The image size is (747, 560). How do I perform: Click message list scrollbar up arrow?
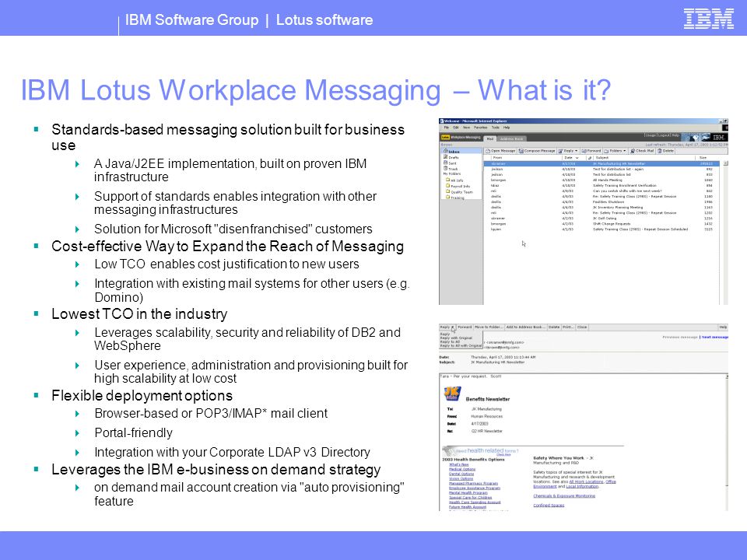(x=725, y=163)
